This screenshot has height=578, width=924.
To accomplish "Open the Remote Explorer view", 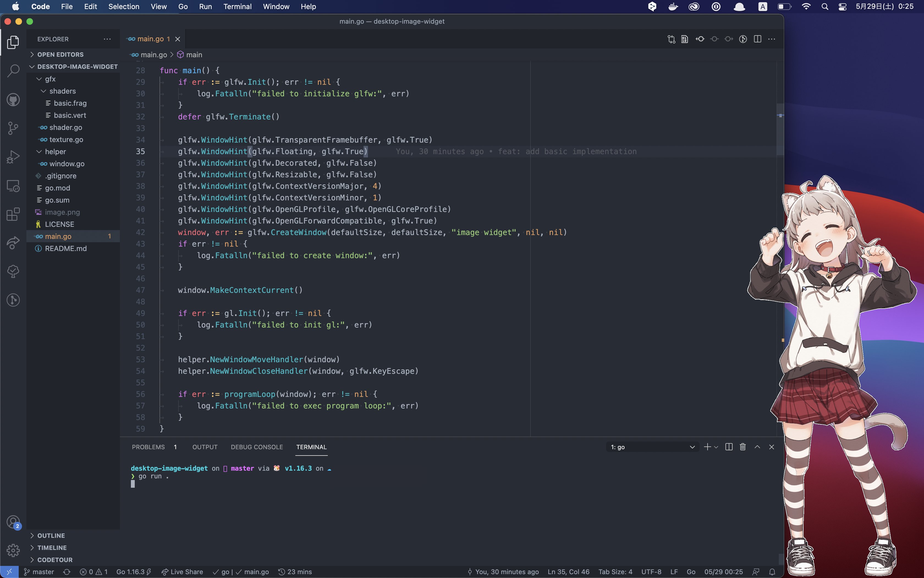I will point(13,186).
